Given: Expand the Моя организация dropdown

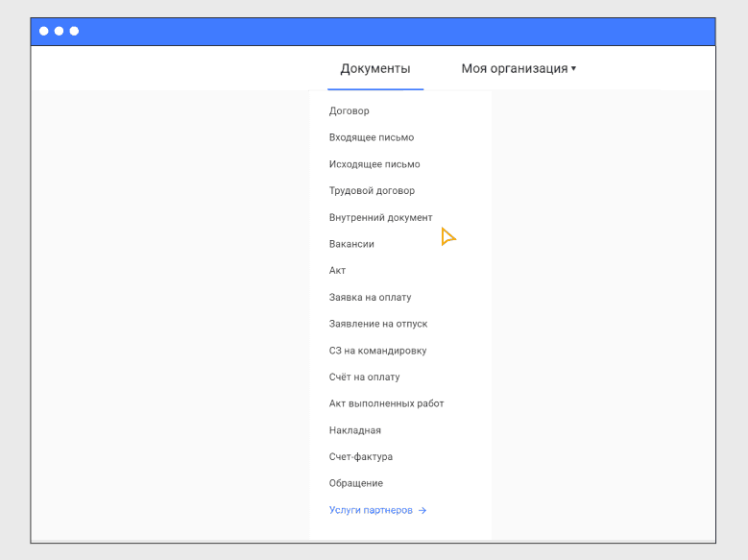Looking at the screenshot, I should (519, 69).
